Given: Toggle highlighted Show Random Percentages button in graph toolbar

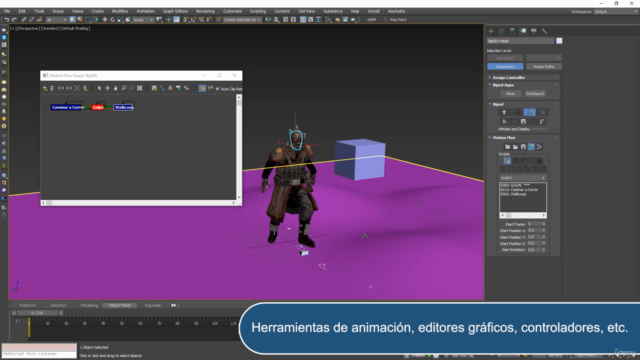Looking at the screenshot, I should tap(202, 88).
